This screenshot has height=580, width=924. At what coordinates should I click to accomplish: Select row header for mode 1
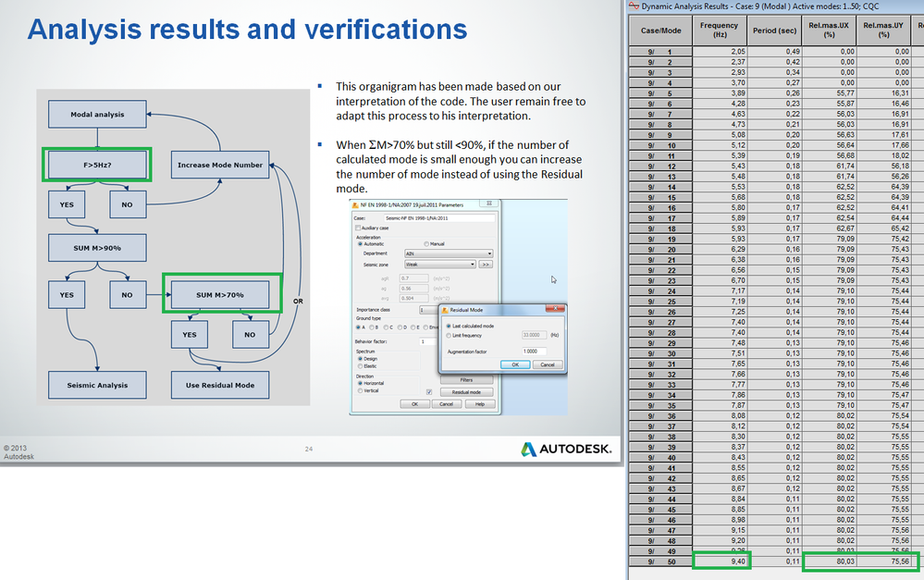tap(660, 52)
